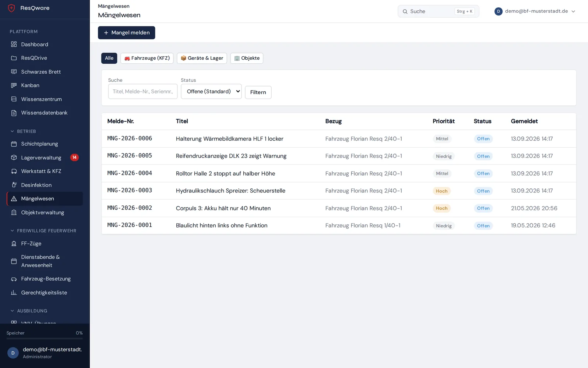This screenshot has width=588, height=368.
Task: Click the ResQDrive folder icon
Action: [x=14, y=58]
